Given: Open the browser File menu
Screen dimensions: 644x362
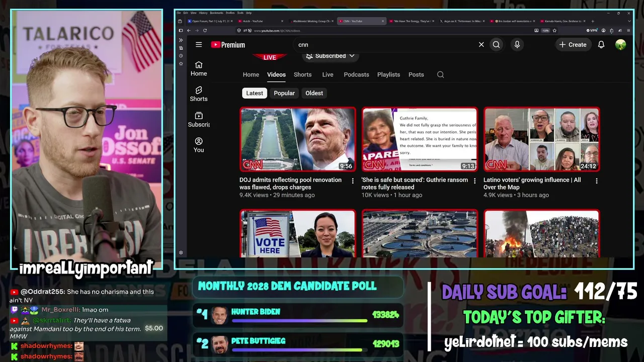Looking at the screenshot, I should (179, 13).
